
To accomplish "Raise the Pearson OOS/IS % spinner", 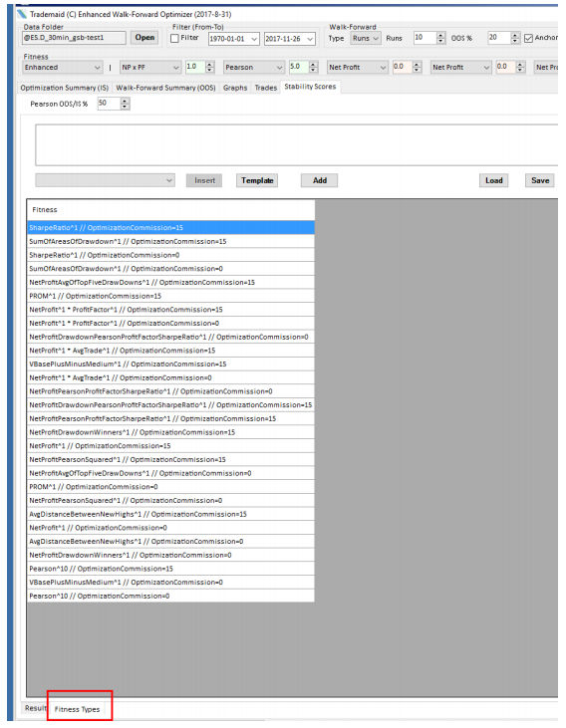I will coord(125,101).
